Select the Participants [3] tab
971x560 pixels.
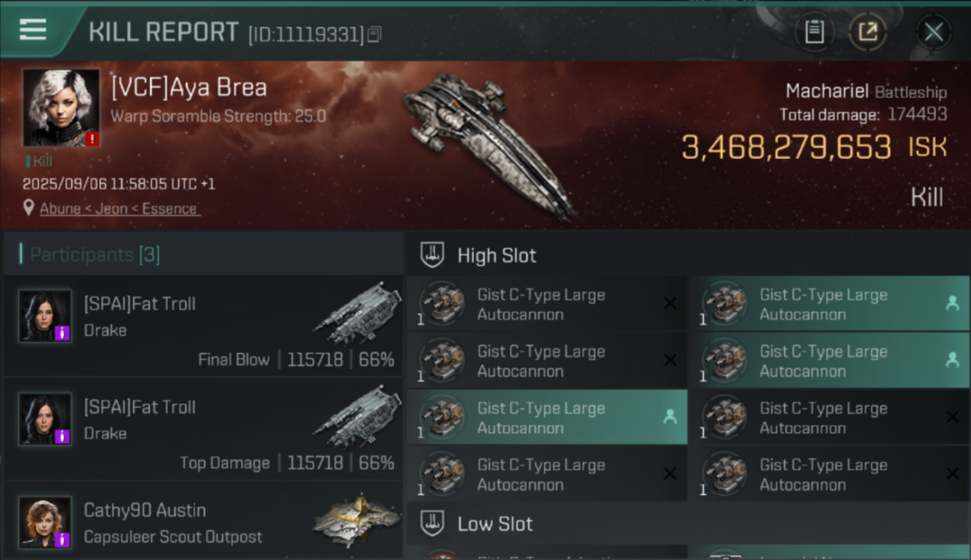(95, 255)
